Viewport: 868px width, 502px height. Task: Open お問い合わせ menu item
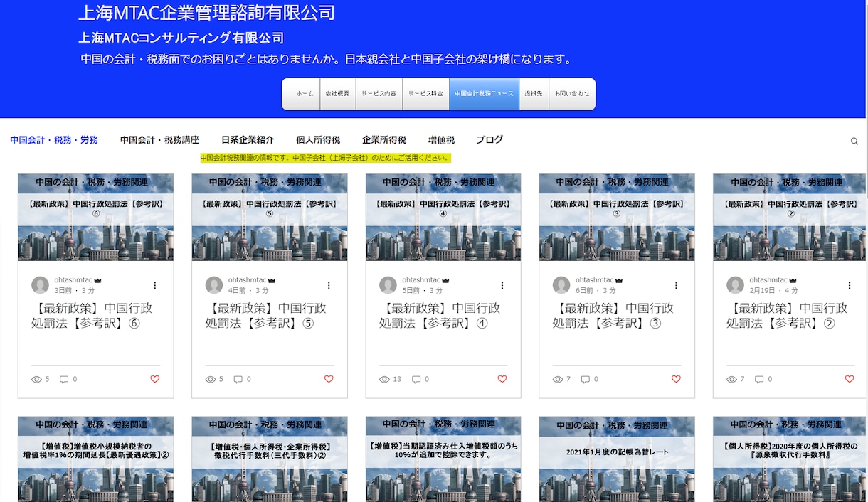[x=572, y=94]
